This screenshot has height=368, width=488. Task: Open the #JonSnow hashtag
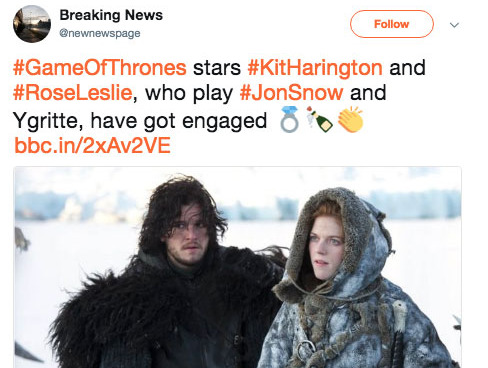pyautogui.click(x=291, y=93)
